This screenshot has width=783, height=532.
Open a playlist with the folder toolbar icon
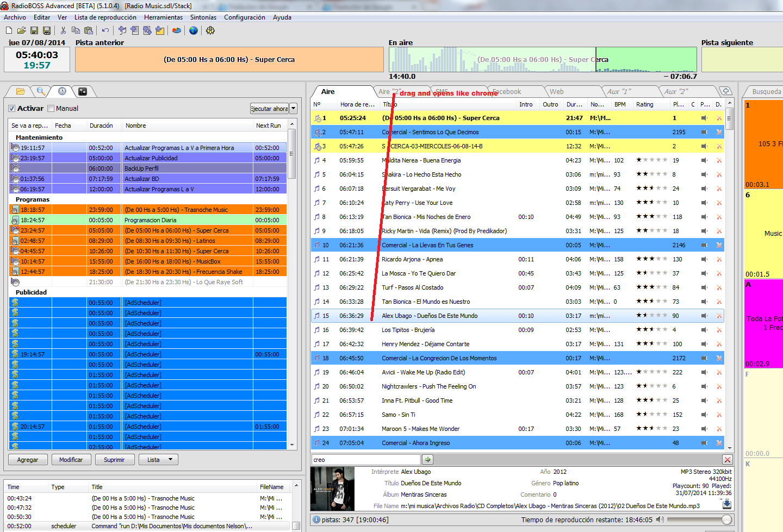21,30
